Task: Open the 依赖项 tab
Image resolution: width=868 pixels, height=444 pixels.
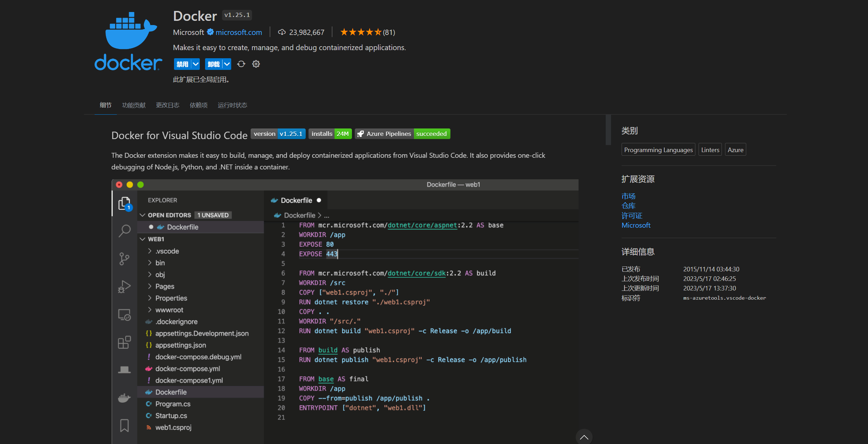Action: tap(199, 105)
